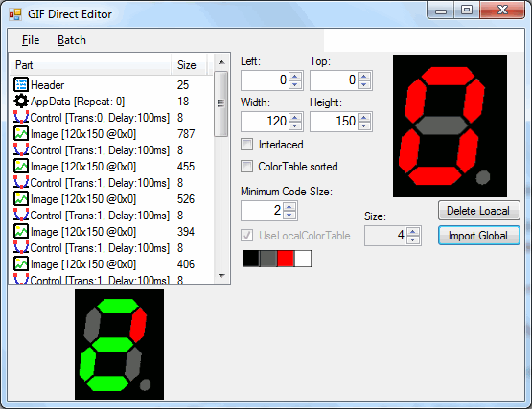The image size is (532, 409).
Task: Click the image icon of size 787 row
Action: coord(21,134)
